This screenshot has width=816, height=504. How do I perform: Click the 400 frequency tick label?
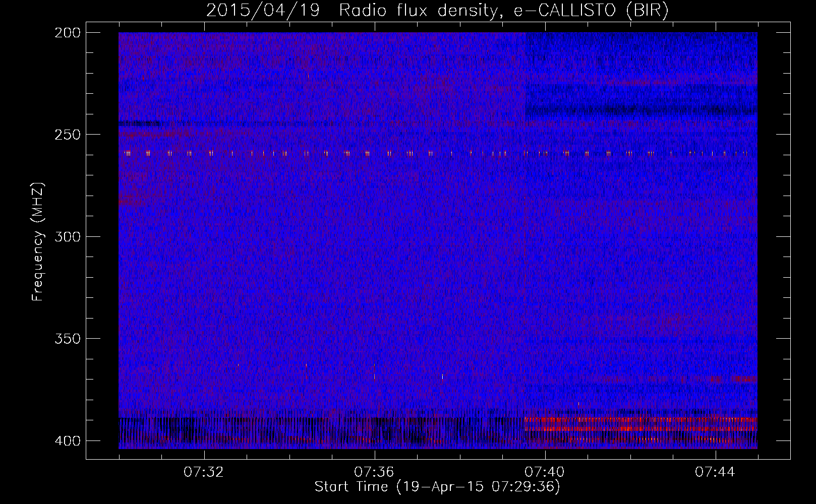tap(67, 441)
